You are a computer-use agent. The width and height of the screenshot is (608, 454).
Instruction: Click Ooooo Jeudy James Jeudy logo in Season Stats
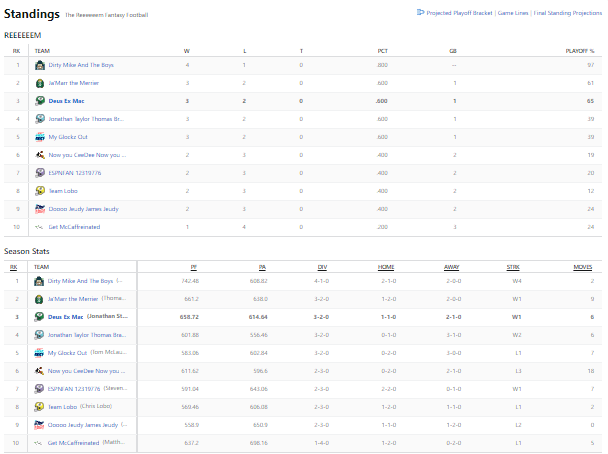click(40, 425)
